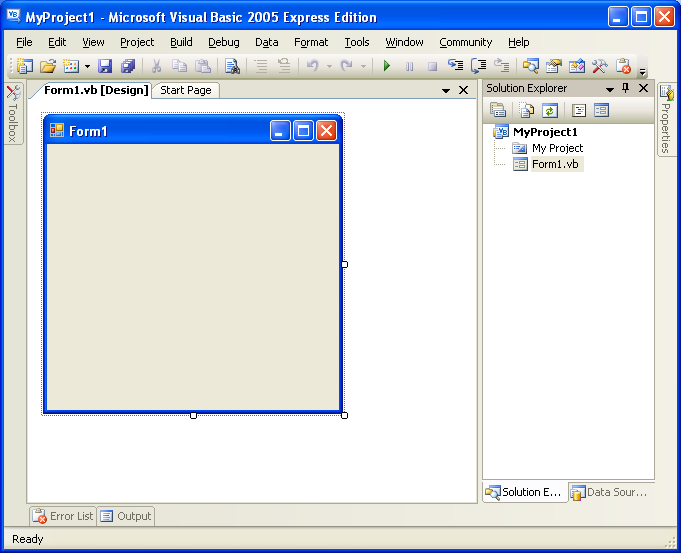Image resolution: width=681 pixels, height=553 pixels.
Task: Switch to the Start Page tab
Action: [x=186, y=90]
